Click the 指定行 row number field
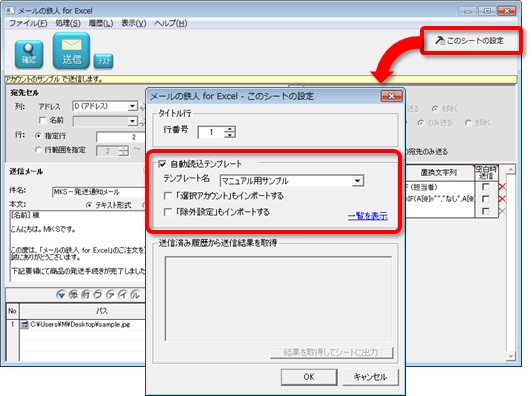The image size is (532, 396). (x=120, y=137)
